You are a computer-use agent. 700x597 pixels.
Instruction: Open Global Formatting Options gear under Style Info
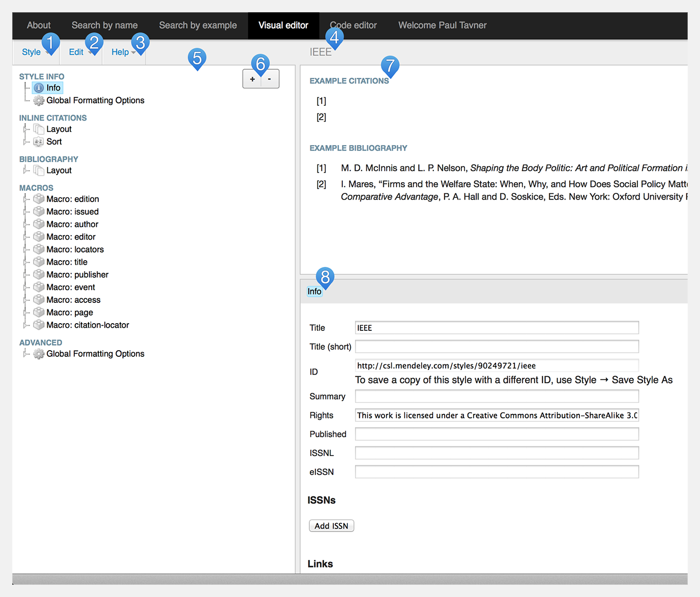pyautogui.click(x=39, y=100)
